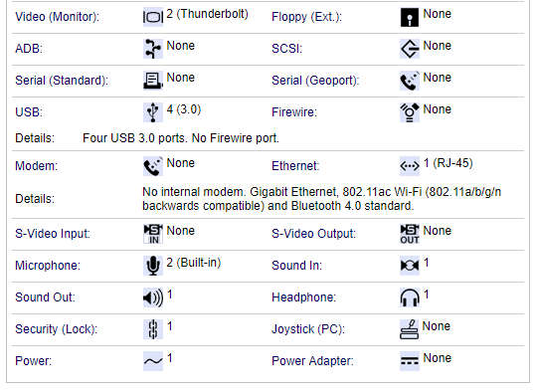Click the ADB port icon
The image size is (538, 392).
pos(153,49)
